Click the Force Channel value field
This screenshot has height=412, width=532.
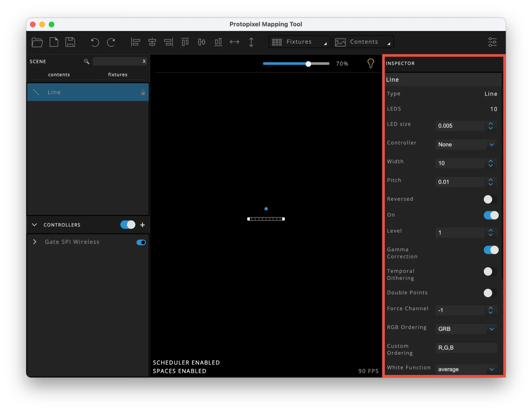[460, 310]
